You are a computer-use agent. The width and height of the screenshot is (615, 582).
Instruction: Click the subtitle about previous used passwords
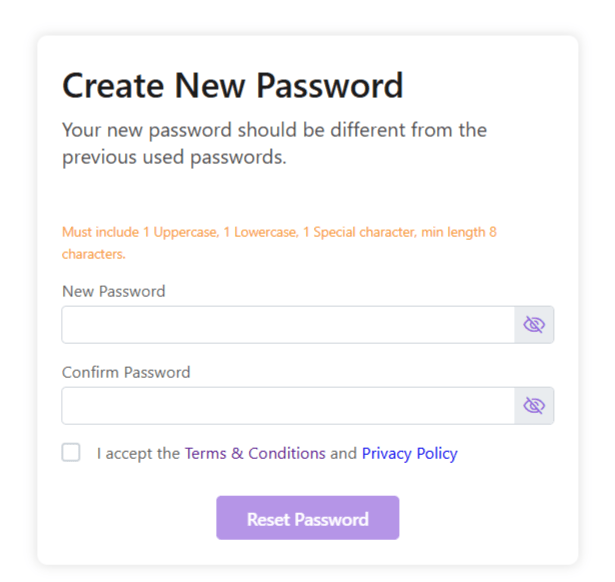point(274,144)
